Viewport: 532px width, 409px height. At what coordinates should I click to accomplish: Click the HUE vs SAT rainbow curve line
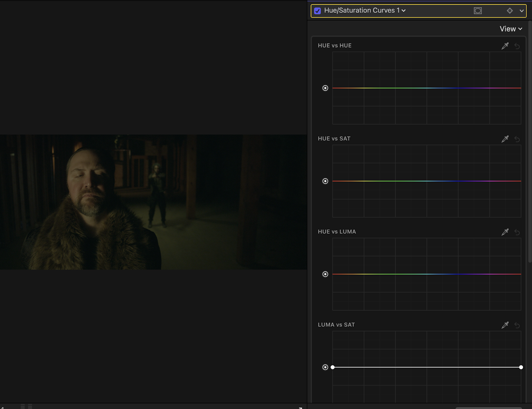427,181
